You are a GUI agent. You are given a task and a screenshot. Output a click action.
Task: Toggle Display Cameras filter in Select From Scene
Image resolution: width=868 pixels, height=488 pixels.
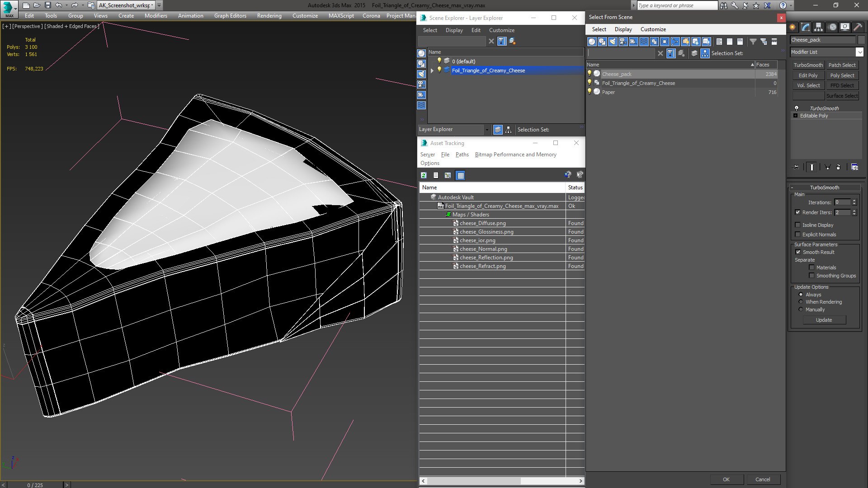pos(623,42)
